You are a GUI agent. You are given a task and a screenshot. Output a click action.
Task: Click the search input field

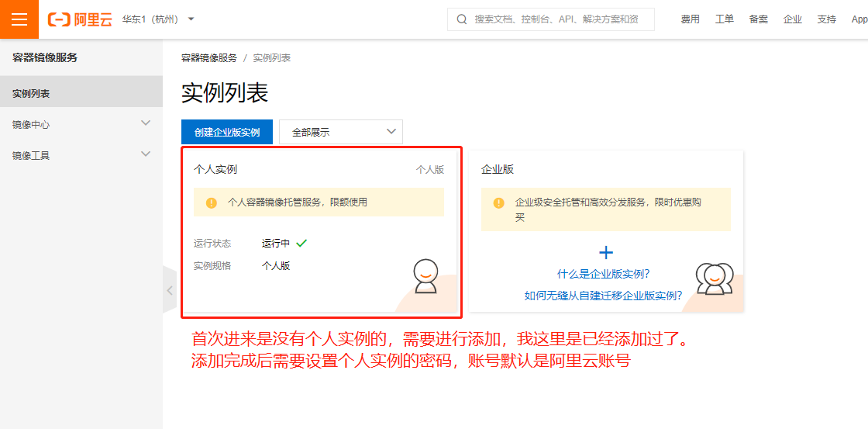pos(551,19)
